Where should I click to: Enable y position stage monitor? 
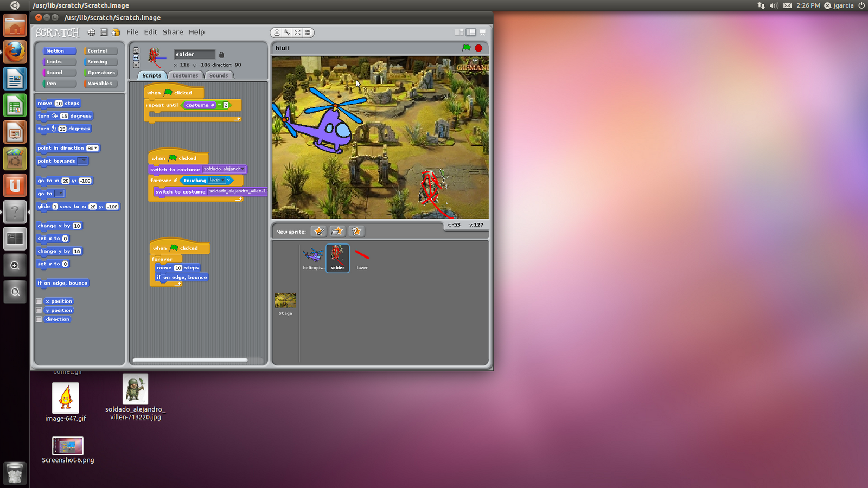39,310
